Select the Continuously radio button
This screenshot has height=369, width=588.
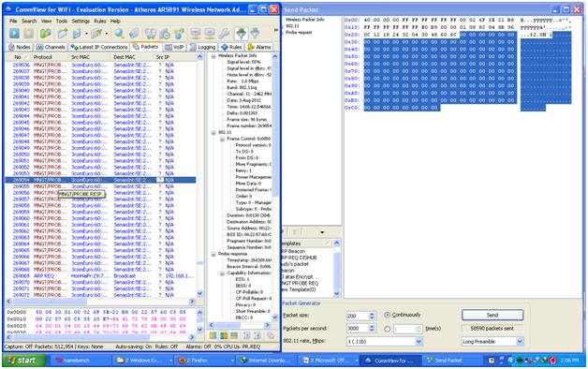[388, 315]
